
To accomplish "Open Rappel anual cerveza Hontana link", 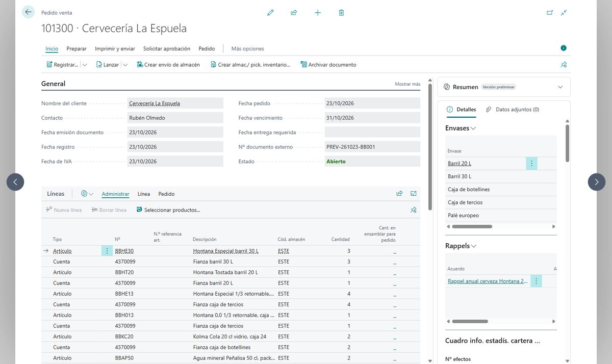I will 488,281.
